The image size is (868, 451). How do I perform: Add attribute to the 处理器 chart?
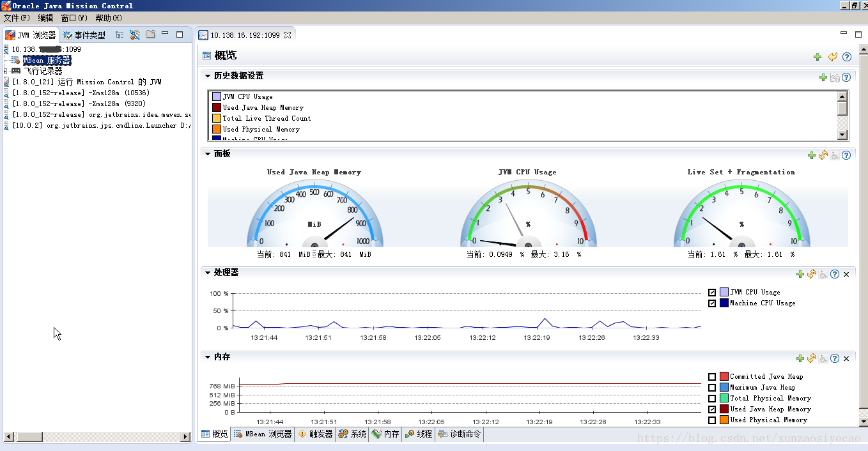point(800,274)
